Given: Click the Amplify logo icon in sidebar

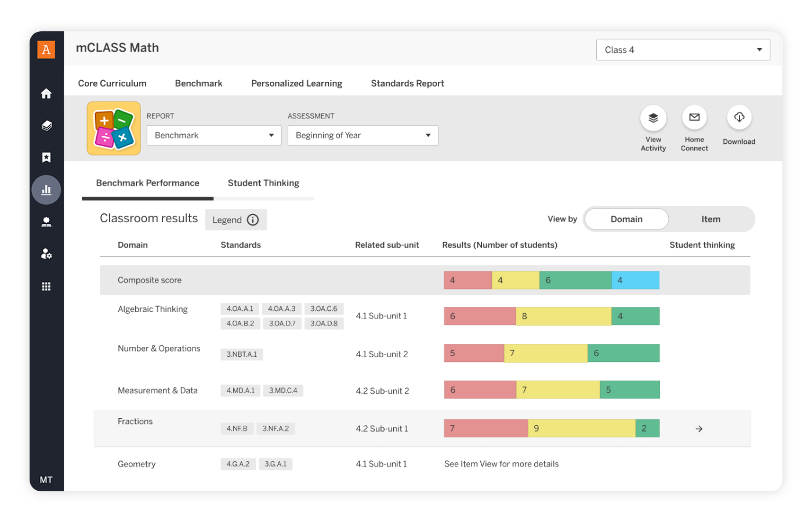Looking at the screenshot, I should [x=46, y=50].
